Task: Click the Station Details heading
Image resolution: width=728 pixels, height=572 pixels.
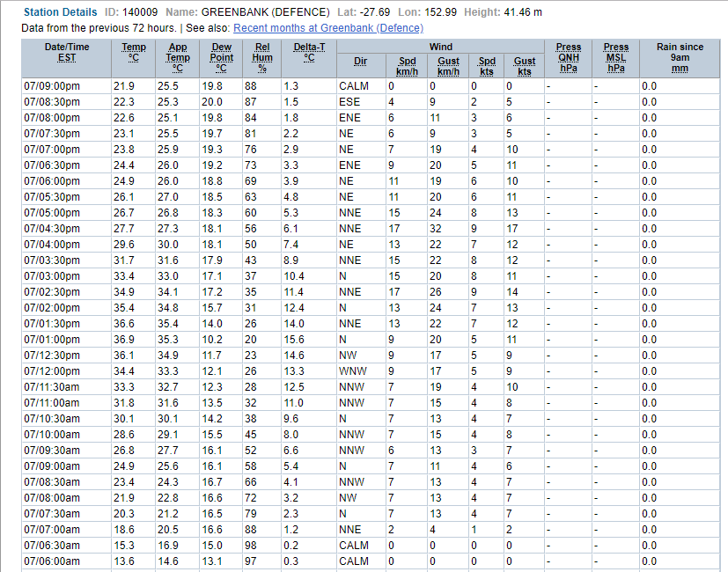Action: 60,13
